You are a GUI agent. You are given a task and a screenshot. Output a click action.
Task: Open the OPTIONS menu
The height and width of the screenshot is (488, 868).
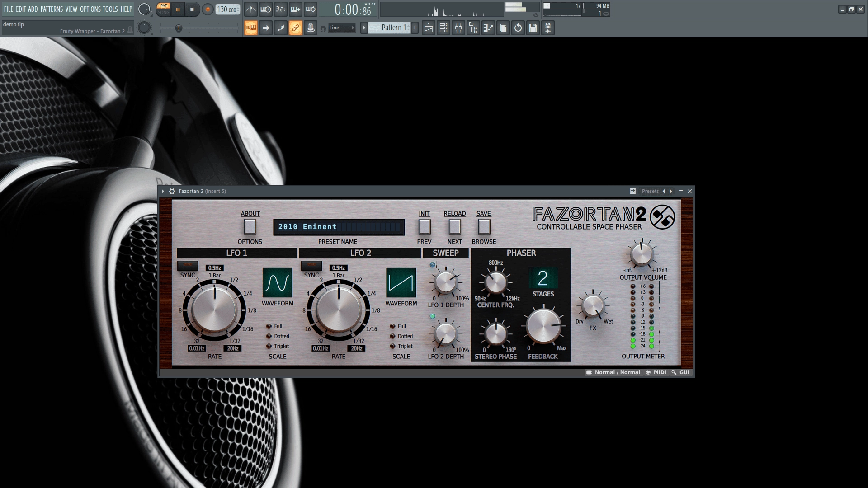[x=90, y=9]
